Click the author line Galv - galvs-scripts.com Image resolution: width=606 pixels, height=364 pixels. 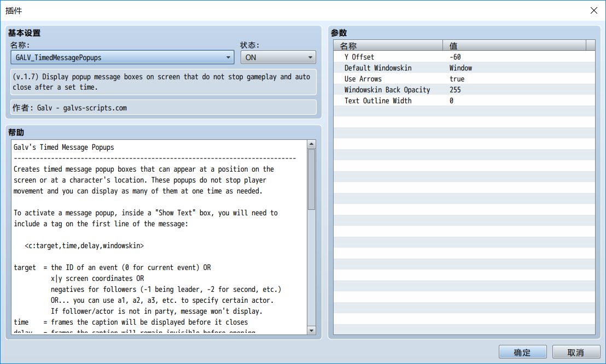(x=164, y=108)
